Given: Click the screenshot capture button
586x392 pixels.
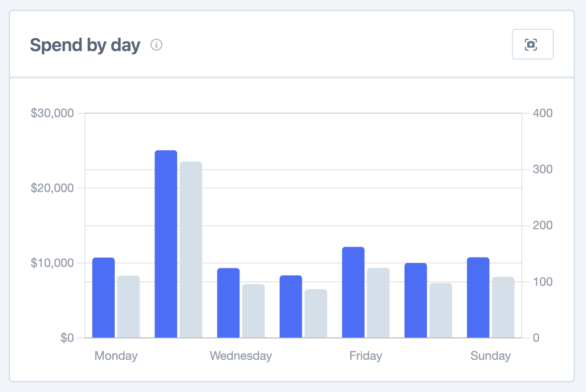Looking at the screenshot, I should [532, 45].
